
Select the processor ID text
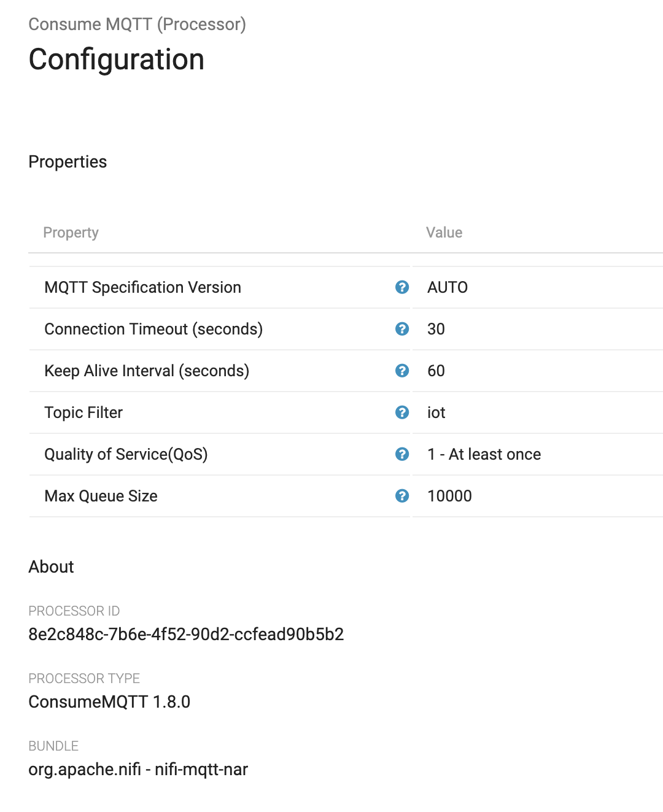coord(186,634)
